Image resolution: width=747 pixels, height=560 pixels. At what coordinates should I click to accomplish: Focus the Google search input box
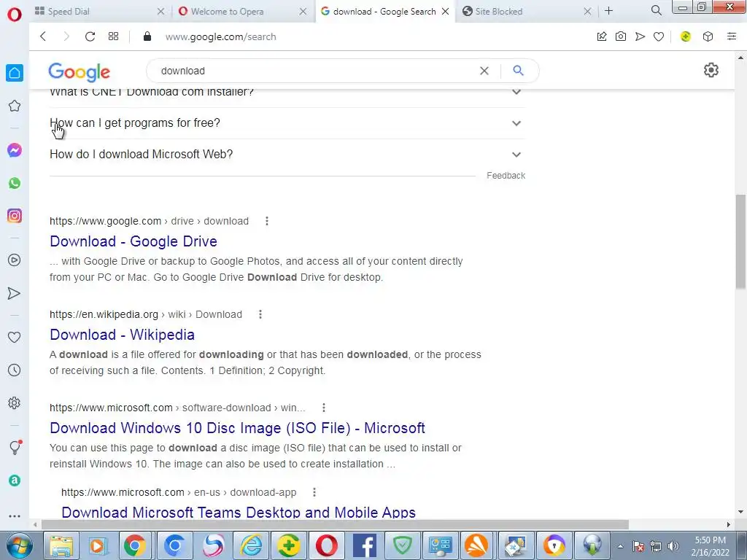(x=314, y=71)
